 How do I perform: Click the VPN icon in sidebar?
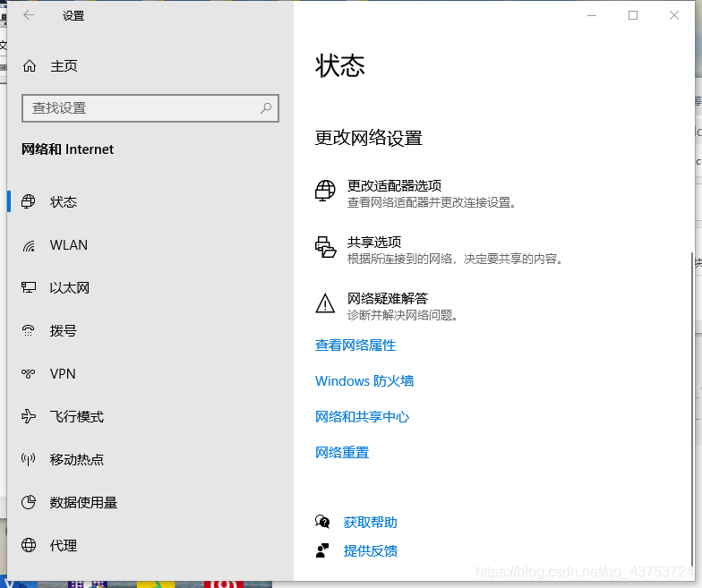29,373
